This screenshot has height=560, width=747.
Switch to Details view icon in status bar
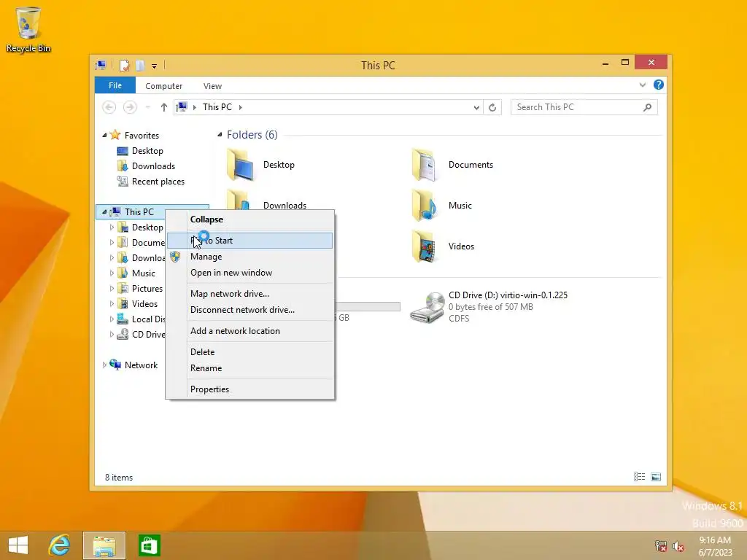[639, 477]
